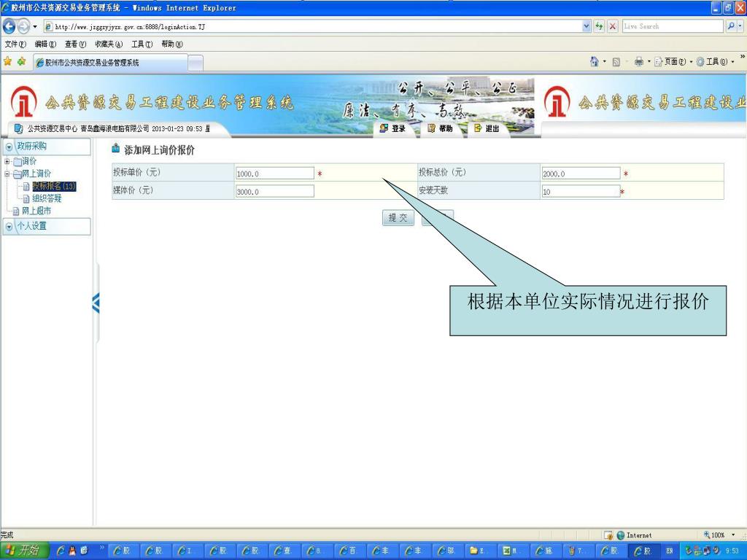Viewport: 747px width, 560px height.
Task: Click the EN language indicator in tray
Action: click(x=670, y=551)
